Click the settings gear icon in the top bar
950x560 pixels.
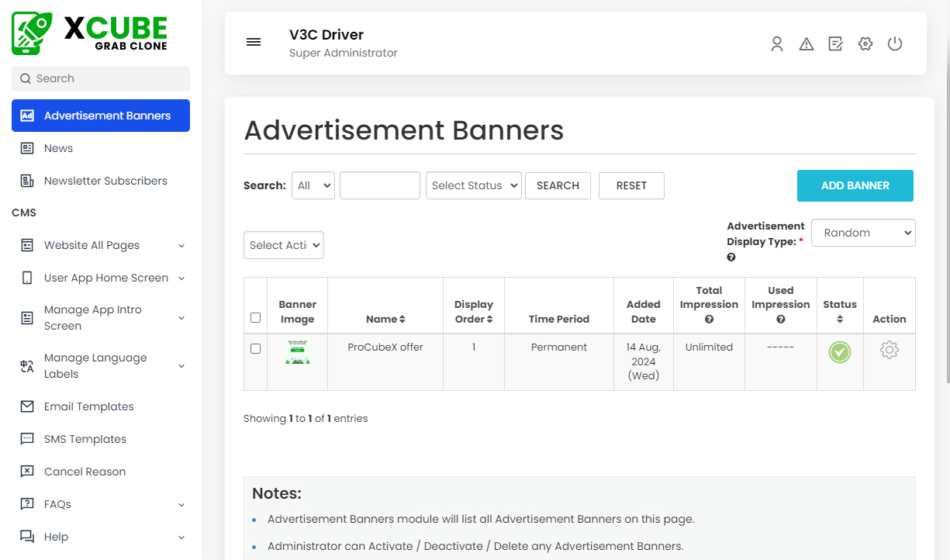(865, 43)
